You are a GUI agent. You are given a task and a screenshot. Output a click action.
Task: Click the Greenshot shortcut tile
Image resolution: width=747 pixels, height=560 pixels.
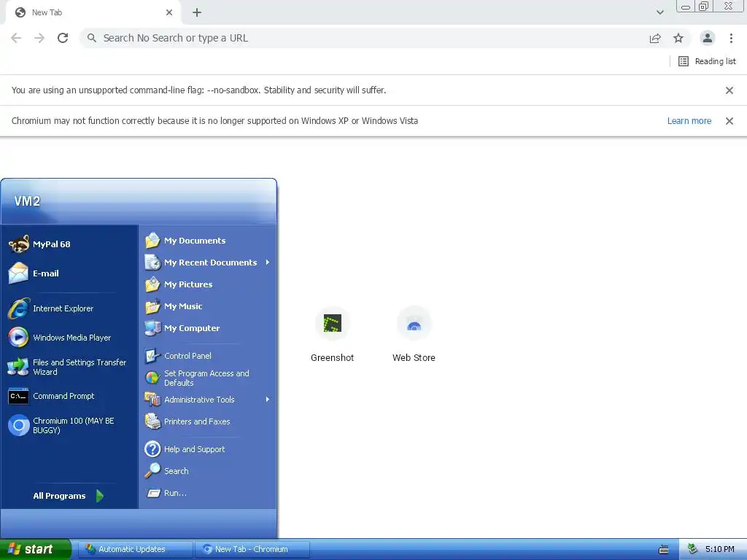tap(332, 334)
